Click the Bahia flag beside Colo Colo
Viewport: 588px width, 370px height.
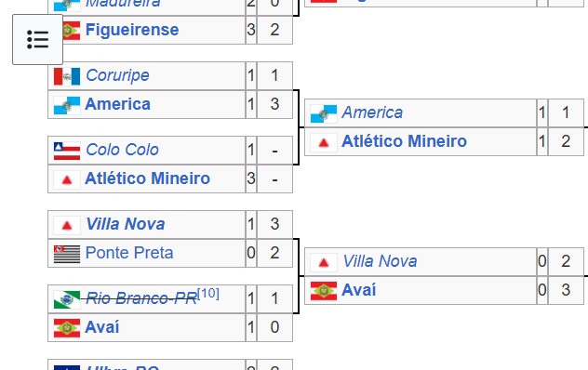67,152
